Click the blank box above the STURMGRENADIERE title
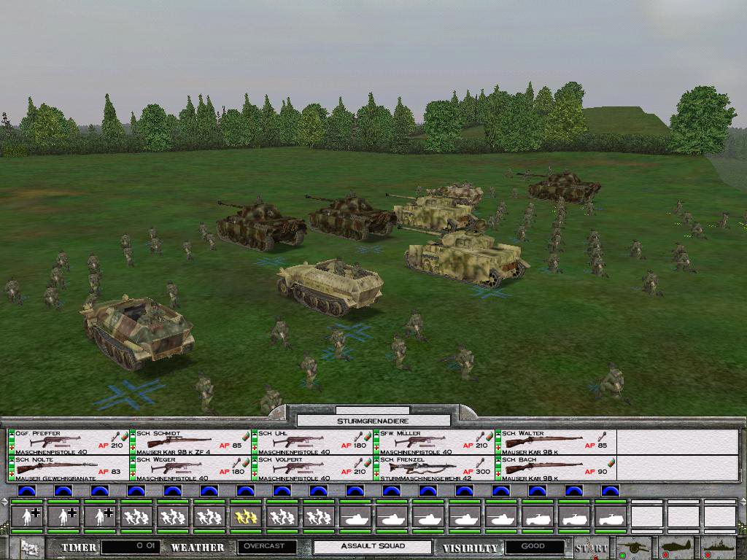747x560 pixels. [373, 410]
